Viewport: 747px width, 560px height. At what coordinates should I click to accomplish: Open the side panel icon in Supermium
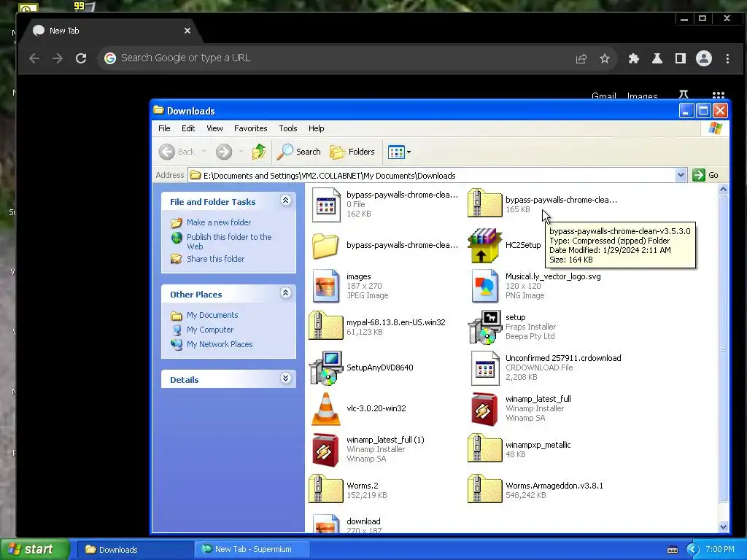click(681, 58)
